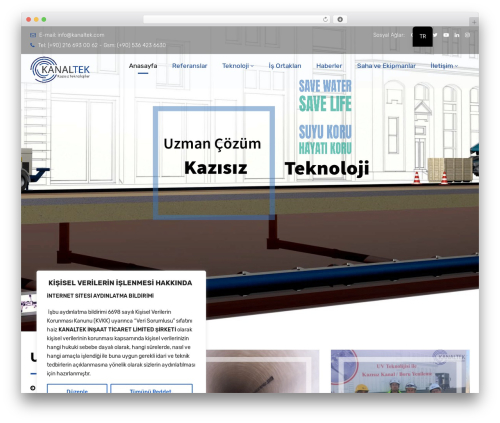
Task: Click the Kazısız hero heading
Action: tap(216, 168)
